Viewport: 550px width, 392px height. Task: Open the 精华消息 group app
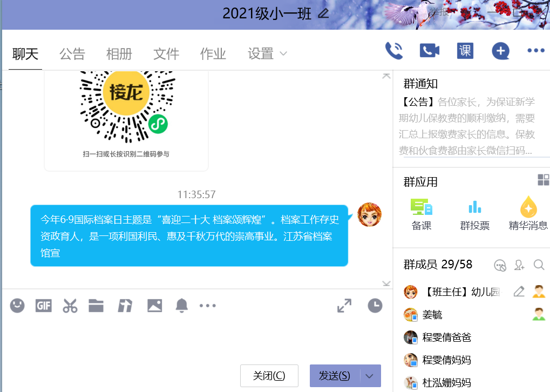pyautogui.click(x=528, y=214)
